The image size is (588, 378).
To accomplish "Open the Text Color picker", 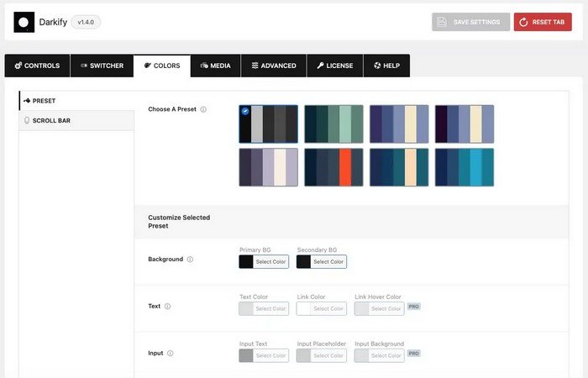I will (x=264, y=308).
